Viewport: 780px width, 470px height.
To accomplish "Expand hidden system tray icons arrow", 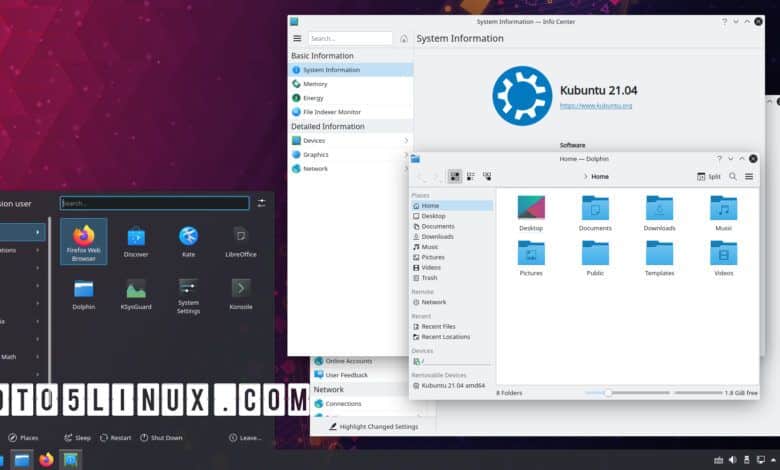I will click(774, 460).
